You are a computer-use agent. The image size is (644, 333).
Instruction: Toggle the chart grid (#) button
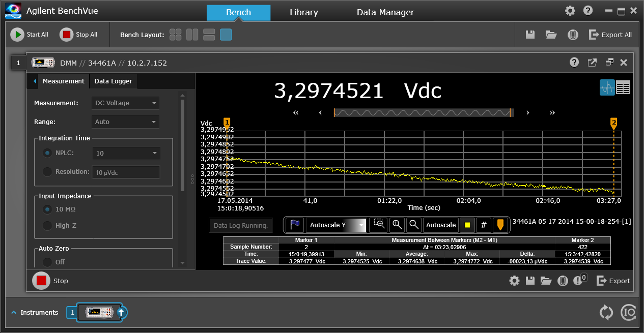coord(484,225)
